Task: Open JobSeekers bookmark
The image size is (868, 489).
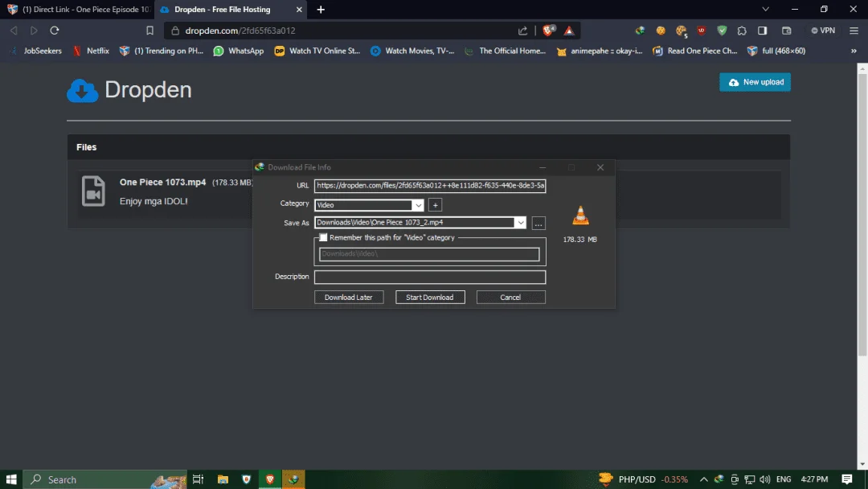Action: click(36, 51)
